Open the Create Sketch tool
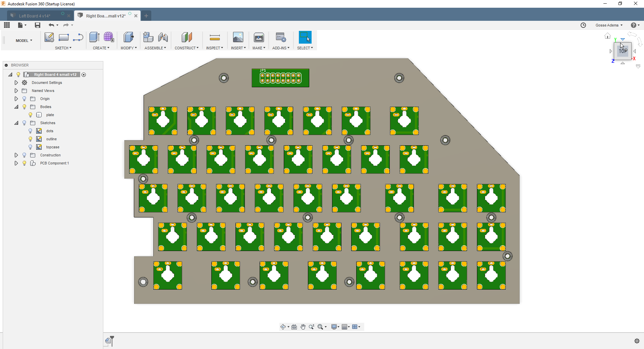The height and width of the screenshot is (349, 644). (x=49, y=37)
